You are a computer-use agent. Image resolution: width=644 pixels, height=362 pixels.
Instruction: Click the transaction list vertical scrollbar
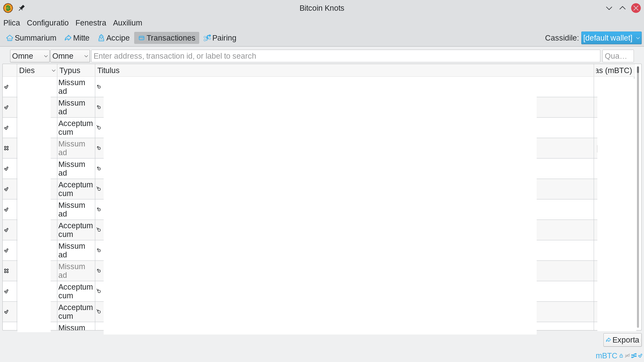638,197
